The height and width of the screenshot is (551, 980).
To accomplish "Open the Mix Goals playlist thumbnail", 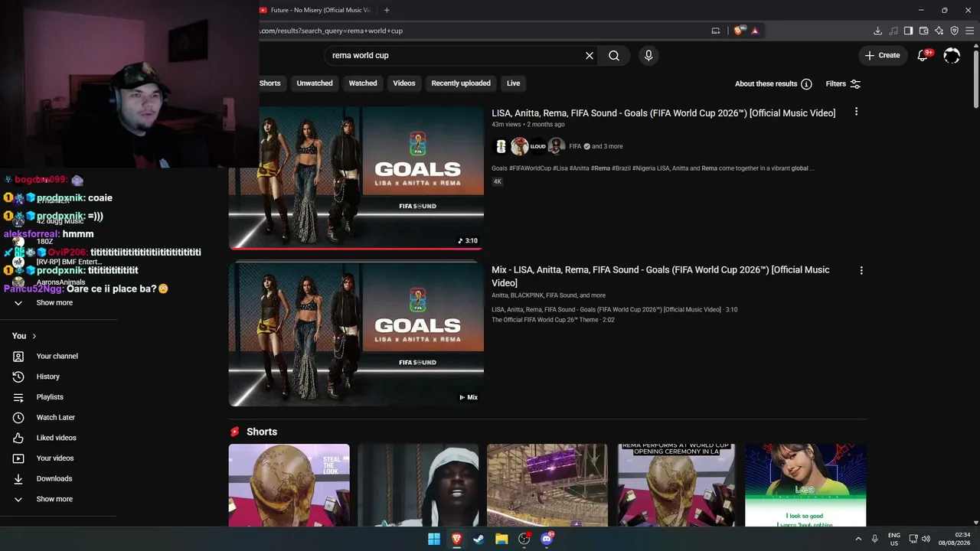I will tap(356, 334).
